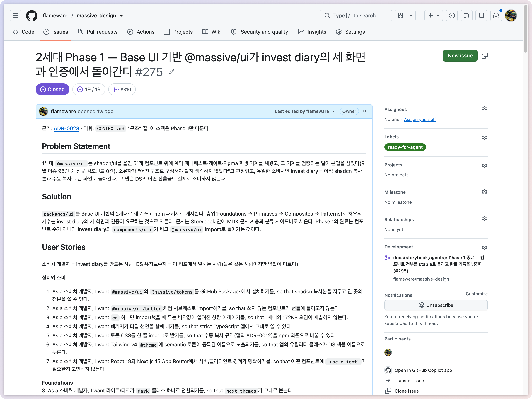Open your issues from header icon

click(452, 16)
